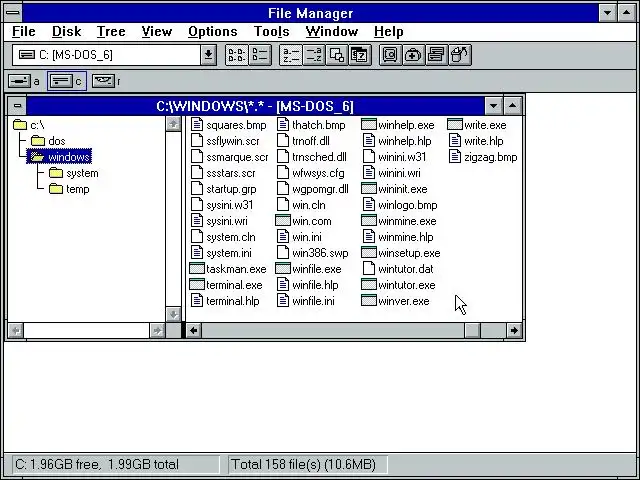Viewport: 640px width, 480px height.
Task: Switch to name-only file view
Action: click(237, 55)
